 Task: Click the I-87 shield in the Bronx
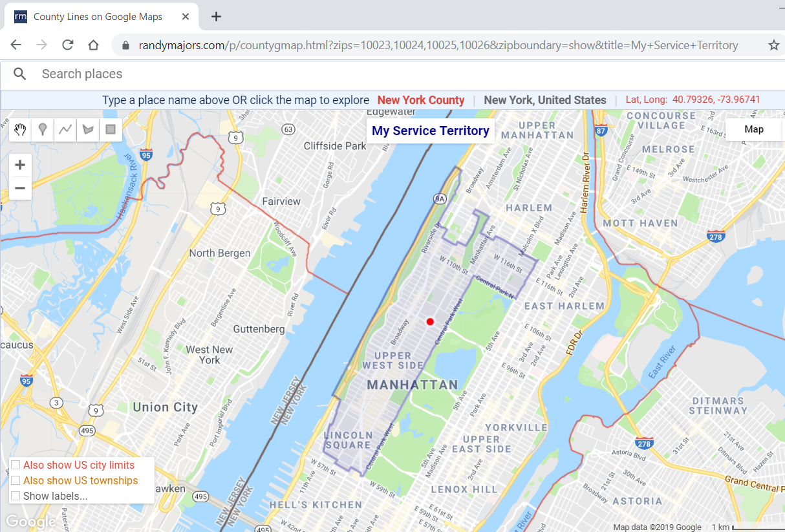pos(601,131)
